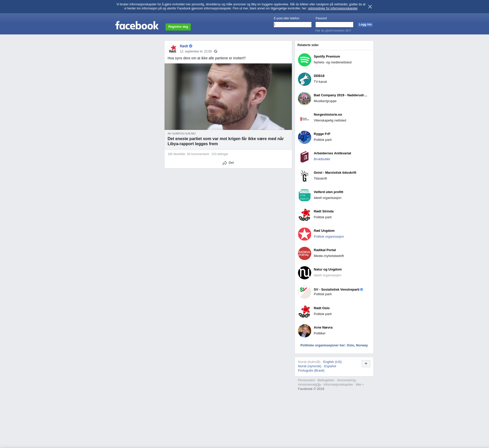Open the Rød Ungdom star icon

(x=305, y=234)
